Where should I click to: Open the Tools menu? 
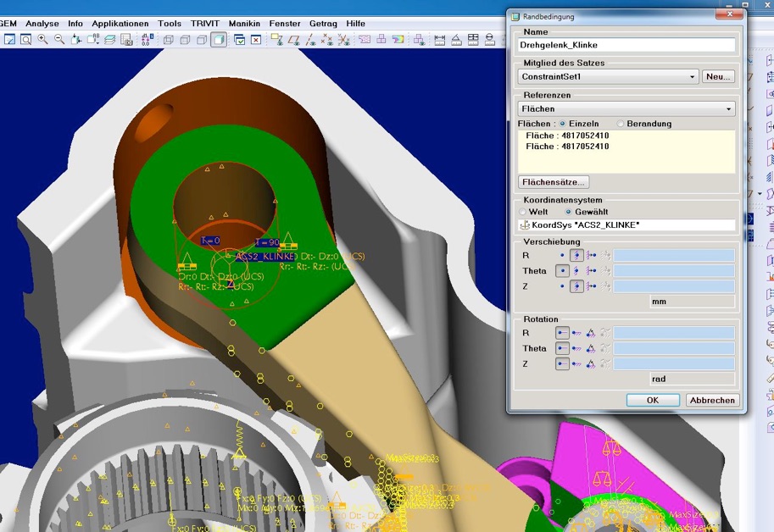[170, 24]
